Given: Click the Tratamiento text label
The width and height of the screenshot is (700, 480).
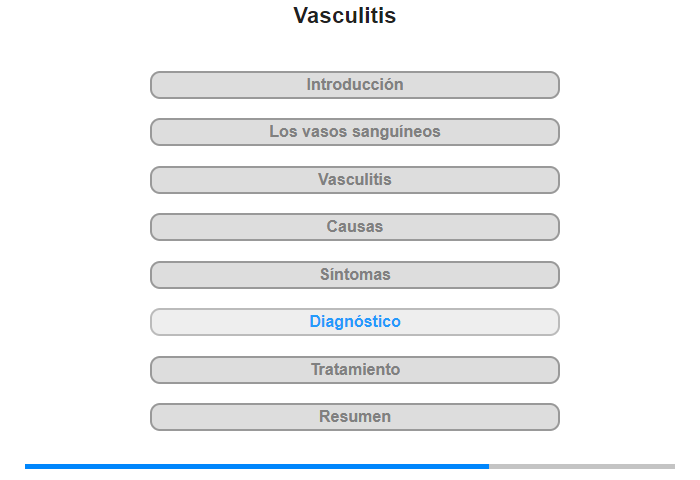Looking at the screenshot, I should click(x=355, y=369).
